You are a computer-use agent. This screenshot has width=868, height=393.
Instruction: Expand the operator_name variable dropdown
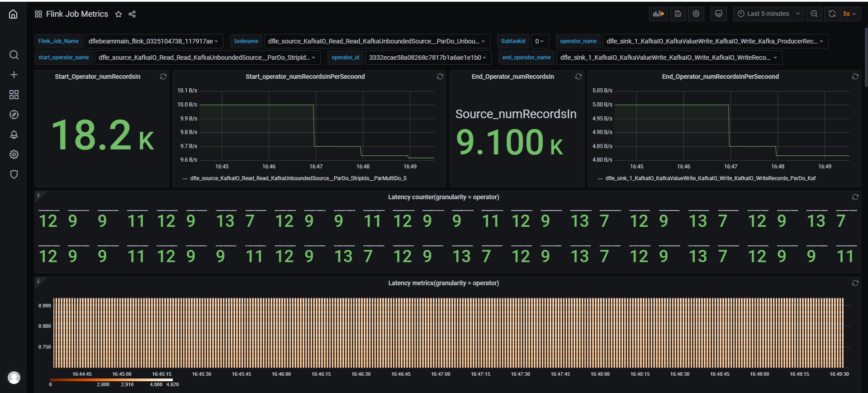(x=715, y=41)
